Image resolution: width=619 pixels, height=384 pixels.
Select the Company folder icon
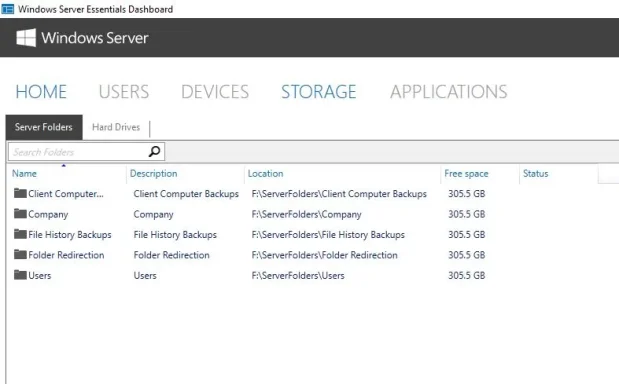(x=20, y=214)
